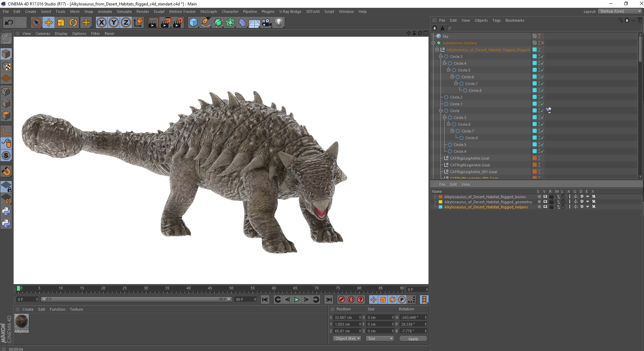
Task: Toggle visibility of geometry layer
Action: [545, 202]
